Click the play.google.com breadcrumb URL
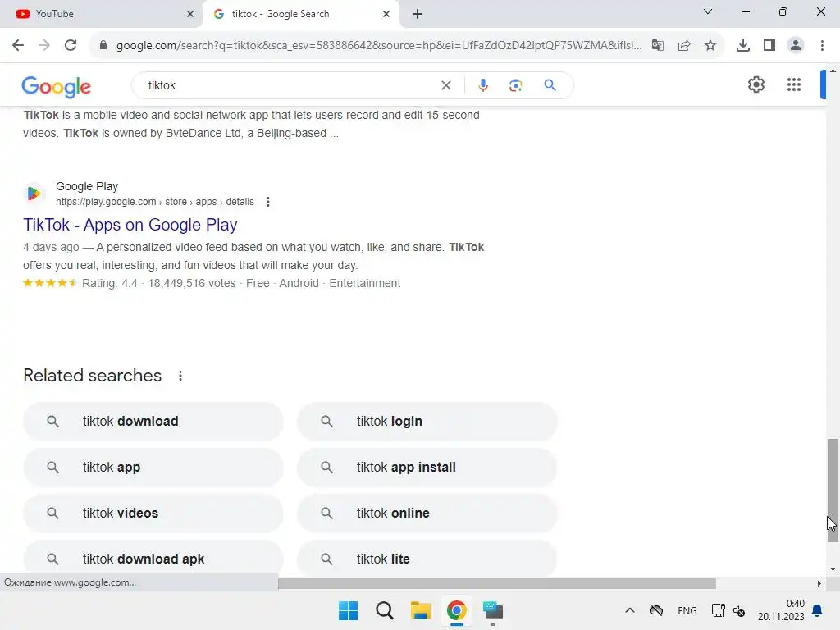This screenshot has width=840, height=630. (155, 202)
